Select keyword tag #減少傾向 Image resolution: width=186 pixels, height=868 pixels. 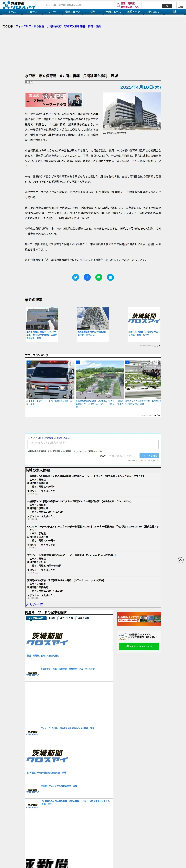tap(83, 618)
